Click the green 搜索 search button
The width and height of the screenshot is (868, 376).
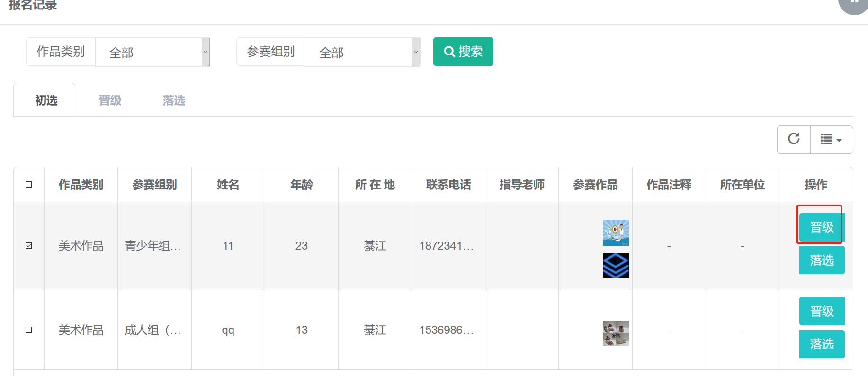(x=463, y=52)
